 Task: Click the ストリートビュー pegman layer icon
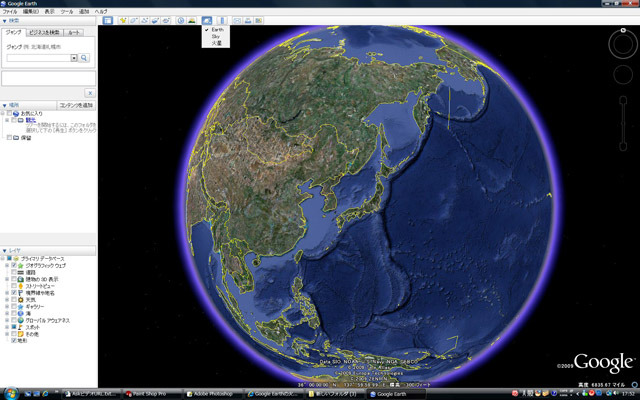tap(20, 286)
